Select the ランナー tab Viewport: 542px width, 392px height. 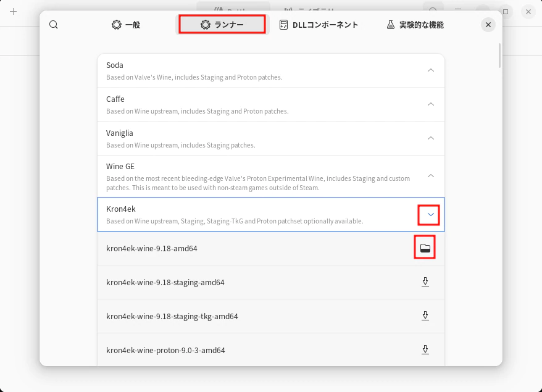point(222,25)
